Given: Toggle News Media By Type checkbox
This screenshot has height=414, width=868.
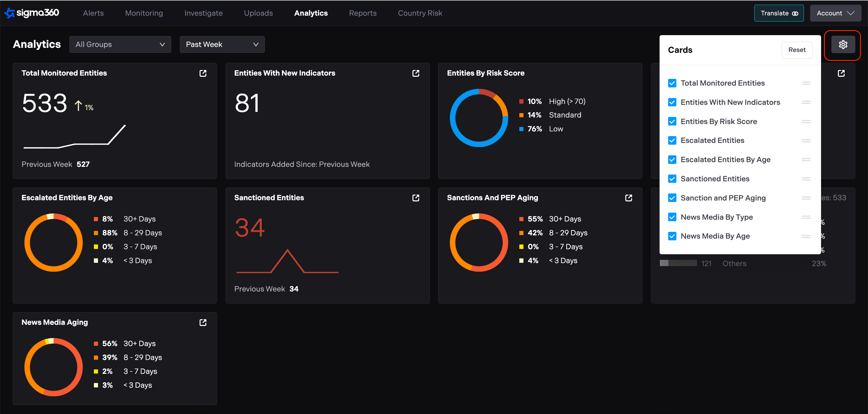Looking at the screenshot, I should (672, 217).
